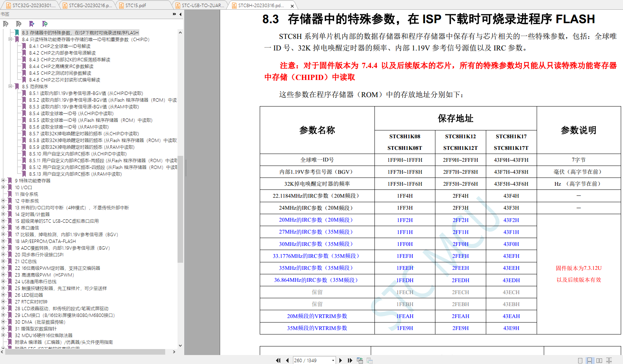Click the blue 20MHz的IRC参数 (20M频段) cell
This screenshot has height=364, width=623.
[317, 220]
